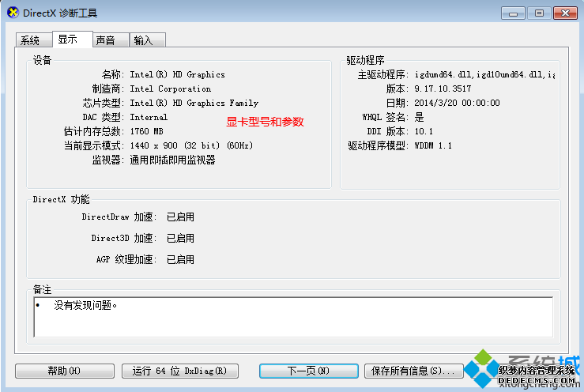
Task: Click the 帮助(H) button
Action: tap(65, 371)
